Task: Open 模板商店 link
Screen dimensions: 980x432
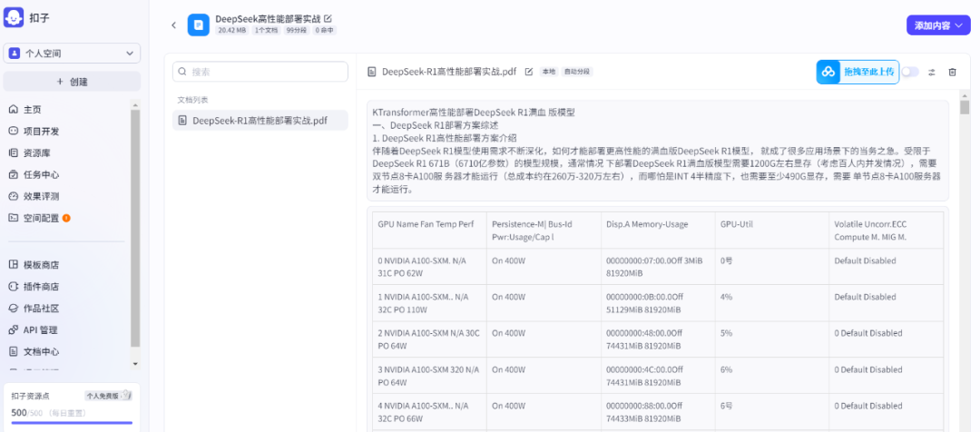Action: pyautogui.click(x=41, y=264)
